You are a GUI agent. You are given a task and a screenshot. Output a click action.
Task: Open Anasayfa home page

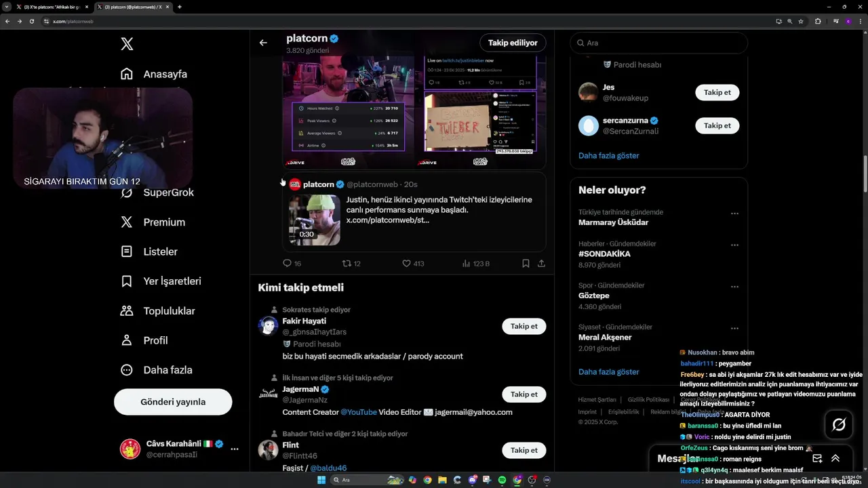[154, 74]
